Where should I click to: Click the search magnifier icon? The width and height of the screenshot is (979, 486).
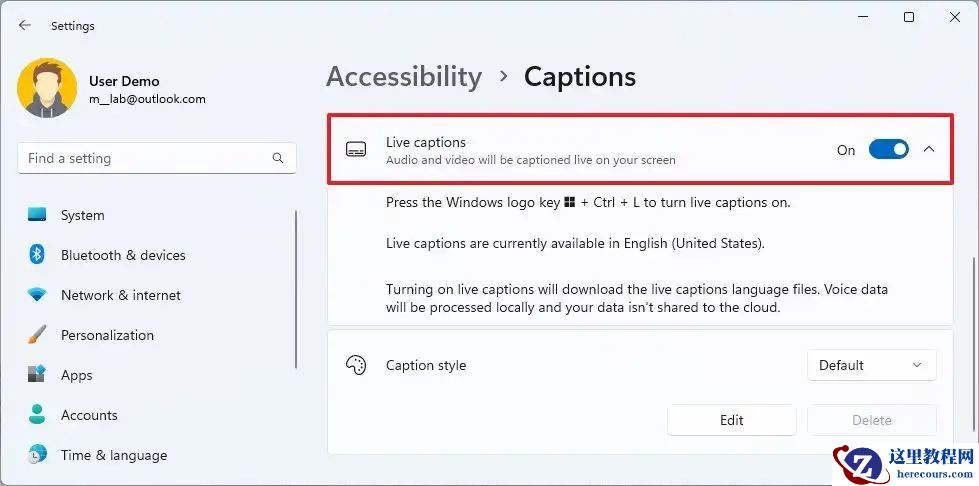pyautogui.click(x=278, y=158)
